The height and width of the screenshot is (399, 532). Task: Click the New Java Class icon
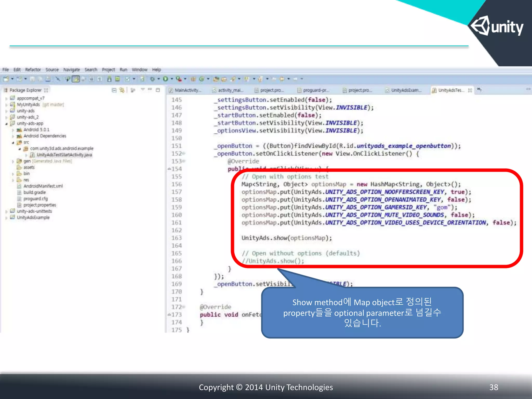point(201,79)
